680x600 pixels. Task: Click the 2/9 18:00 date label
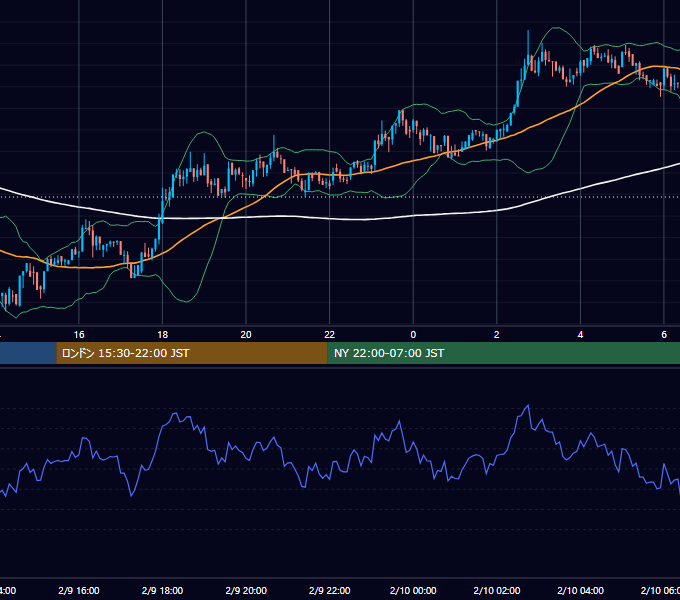(x=163, y=590)
